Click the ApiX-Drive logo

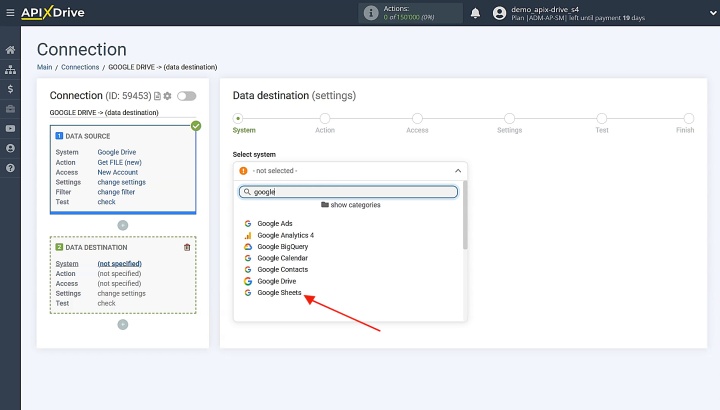[x=53, y=12]
